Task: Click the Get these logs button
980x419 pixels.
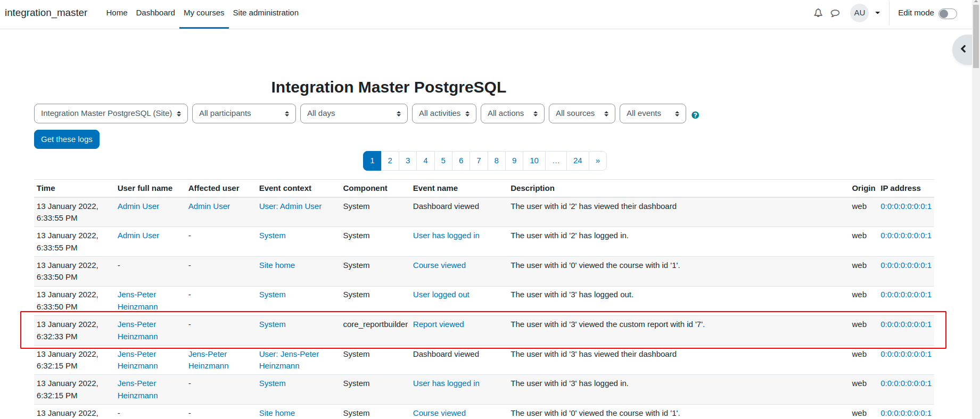Action: [x=67, y=139]
